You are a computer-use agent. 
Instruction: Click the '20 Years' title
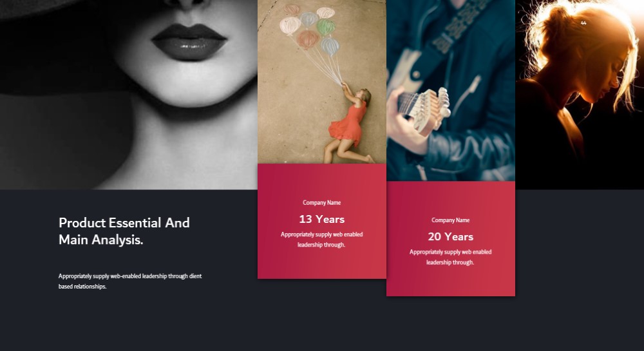[451, 237]
